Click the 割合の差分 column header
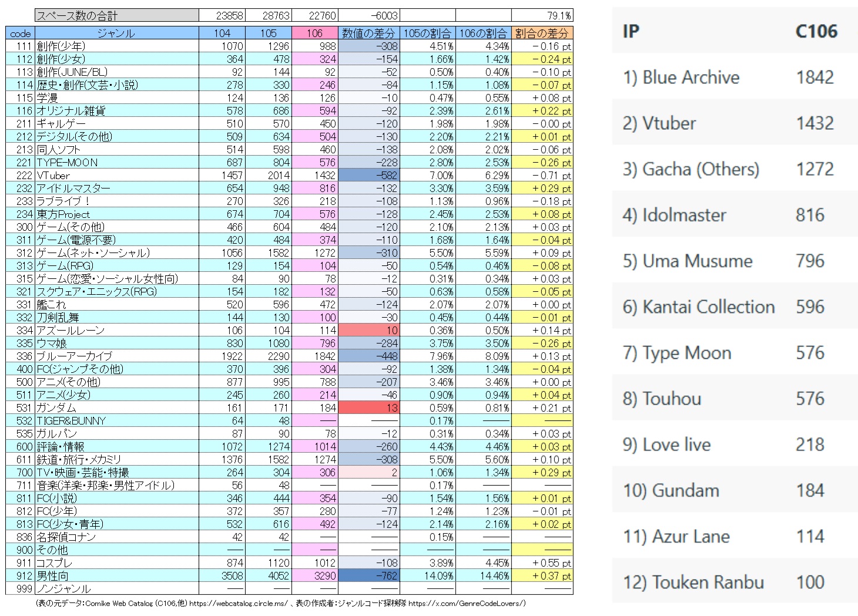Image resolution: width=858 pixels, height=616 pixels. [x=542, y=33]
